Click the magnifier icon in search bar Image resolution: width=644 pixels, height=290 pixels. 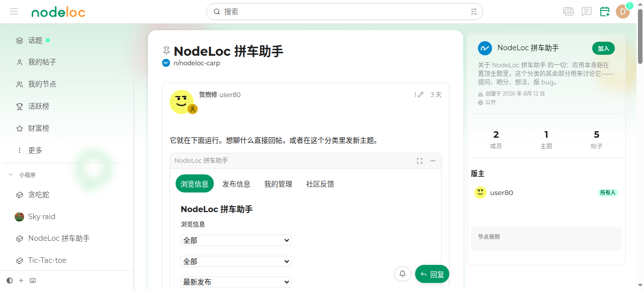tap(217, 12)
